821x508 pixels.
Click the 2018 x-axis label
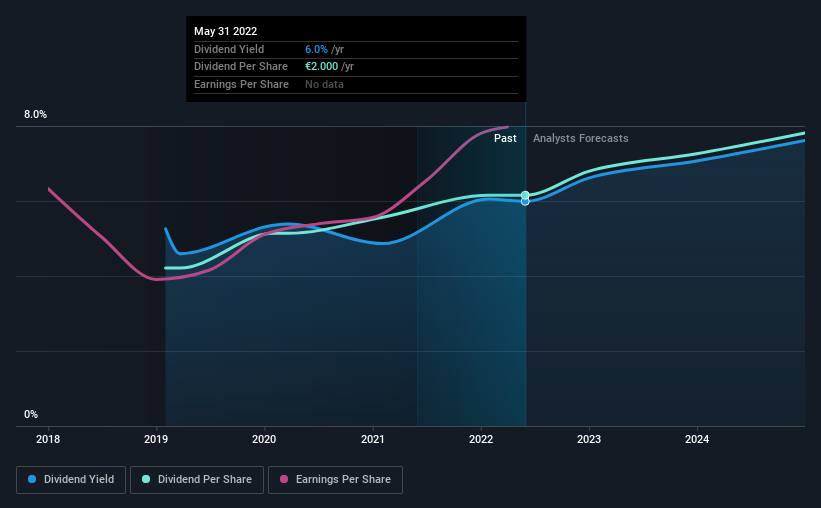(x=48, y=439)
